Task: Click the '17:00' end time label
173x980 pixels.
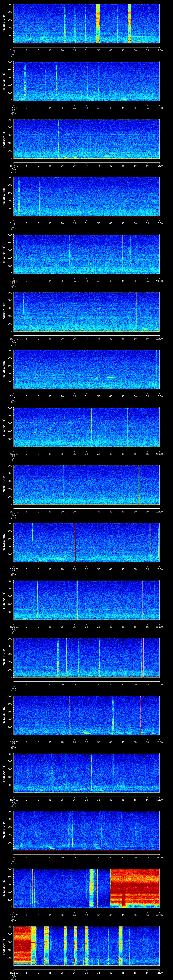Action: [x=159, y=50]
